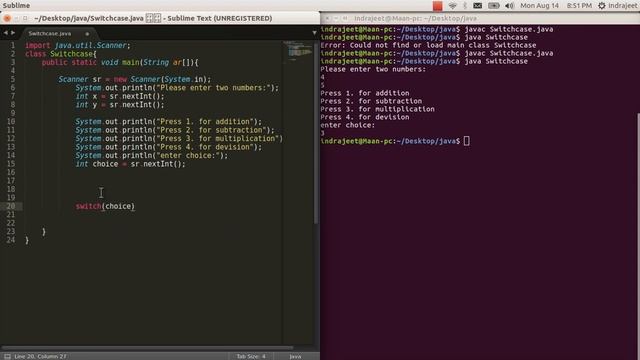This screenshot has height=360, width=640.
Task: Click the int choice = sr.nextInt() line
Action: pyautogui.click(x=130, y=164)
